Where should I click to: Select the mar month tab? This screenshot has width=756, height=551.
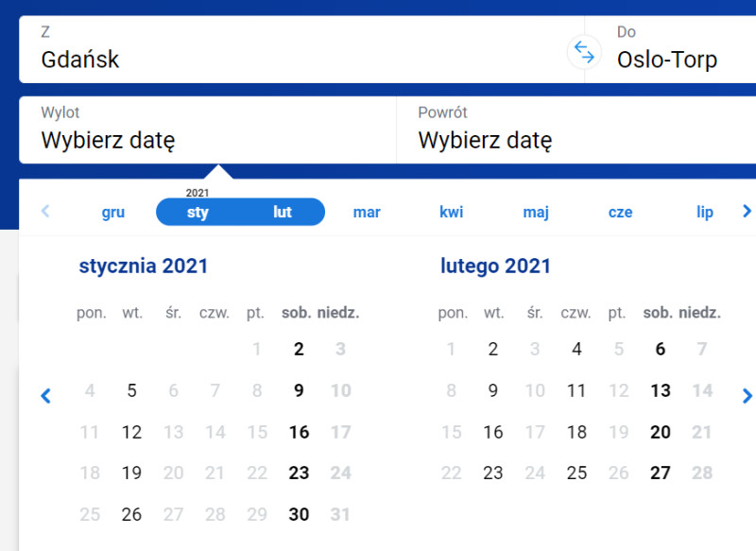(367, 212)
